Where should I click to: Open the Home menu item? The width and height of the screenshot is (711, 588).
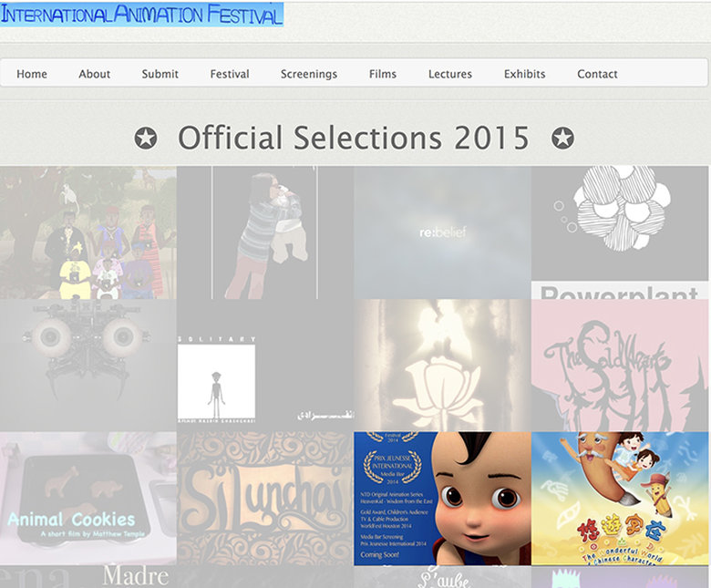coord(32,74)
